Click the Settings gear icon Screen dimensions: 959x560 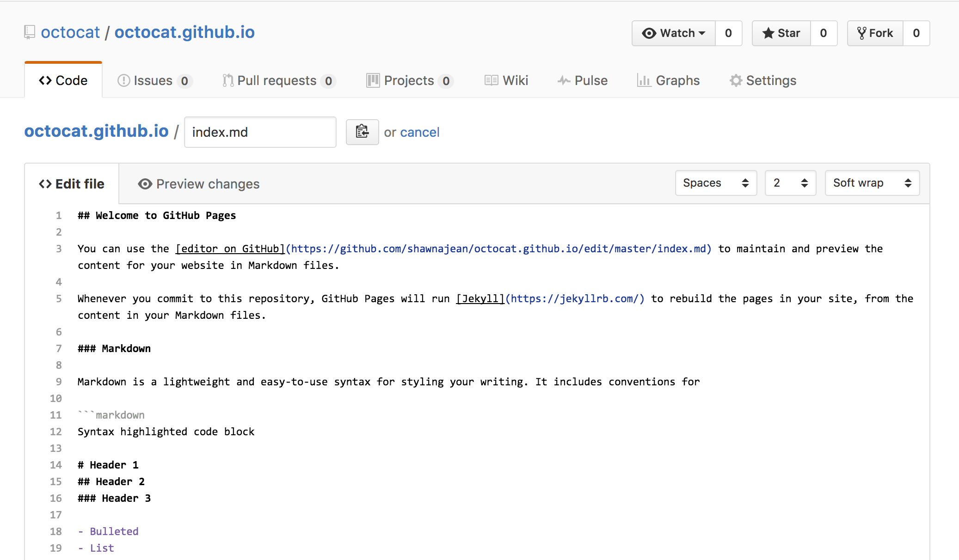[x=736, y=80]
